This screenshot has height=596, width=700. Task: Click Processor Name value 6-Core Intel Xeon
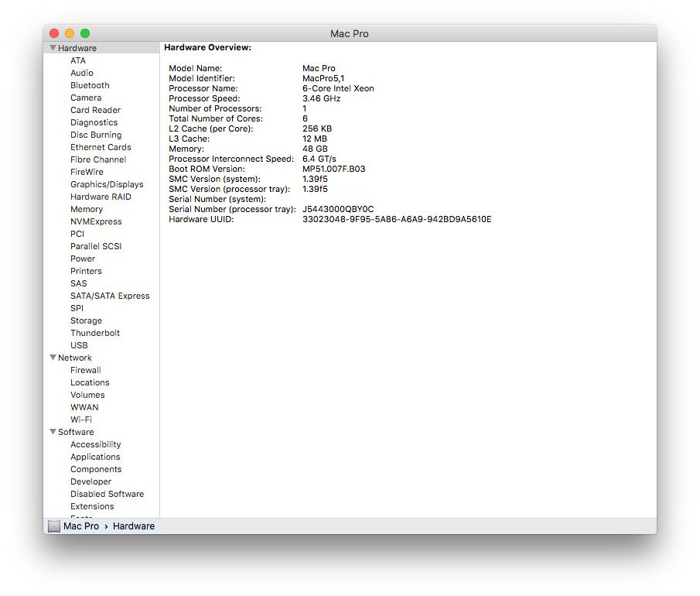(x=338, y=88)
